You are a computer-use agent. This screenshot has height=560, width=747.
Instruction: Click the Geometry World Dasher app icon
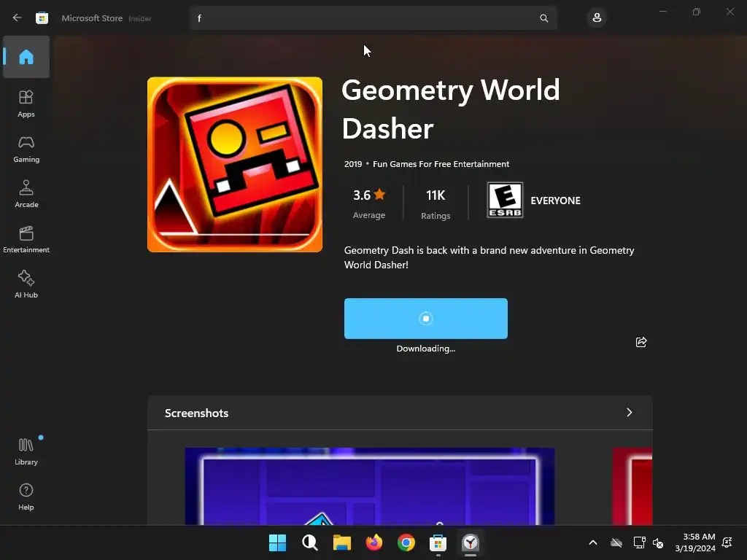[x=235, y=164]
